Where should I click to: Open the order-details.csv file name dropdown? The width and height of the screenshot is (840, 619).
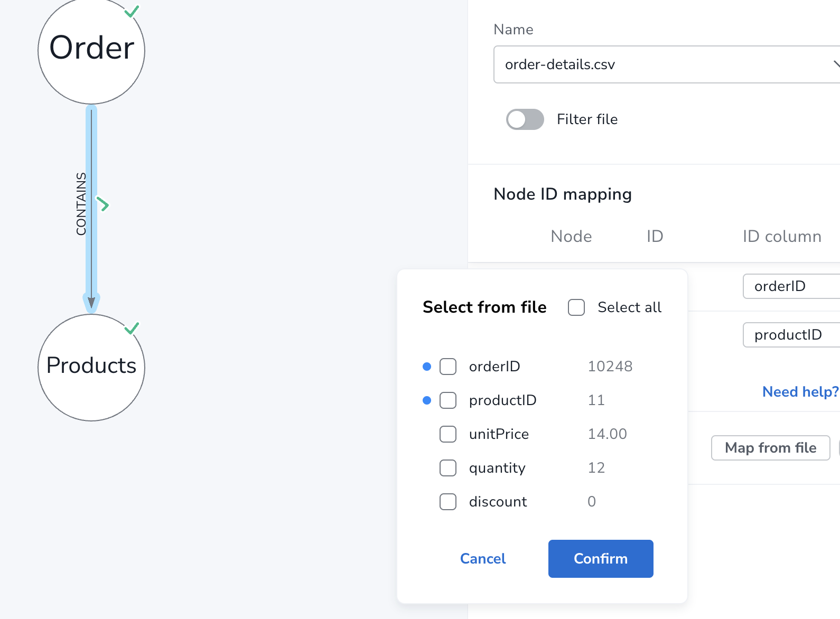point(667,64)
